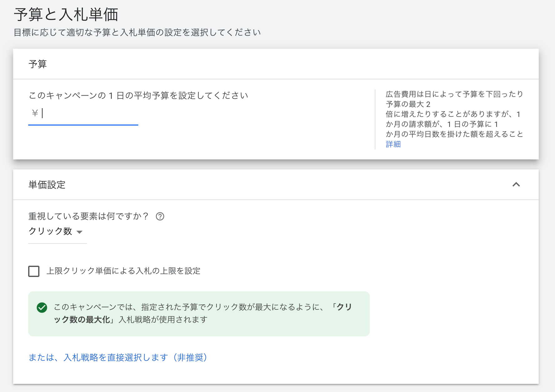This screenshot has height=392, width=555.
Task: Open the 詳細 link
Action: point(393,144)
